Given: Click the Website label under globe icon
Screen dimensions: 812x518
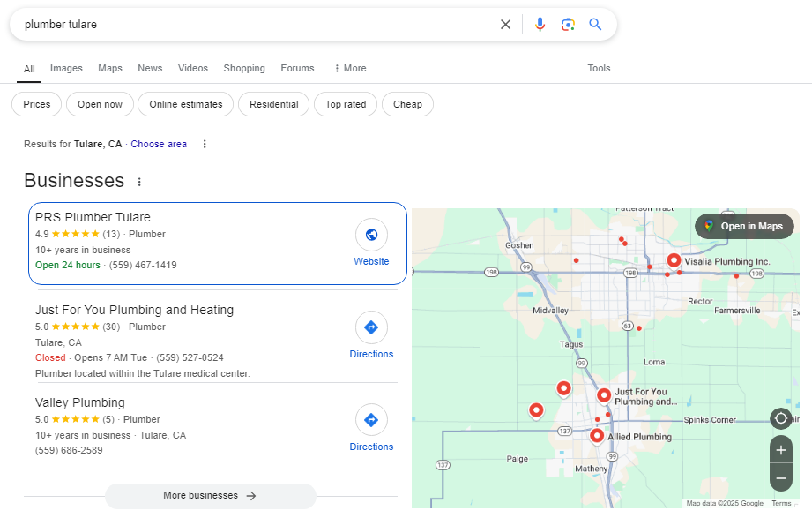Looking at the screenshot, I should tap(371, 261).
